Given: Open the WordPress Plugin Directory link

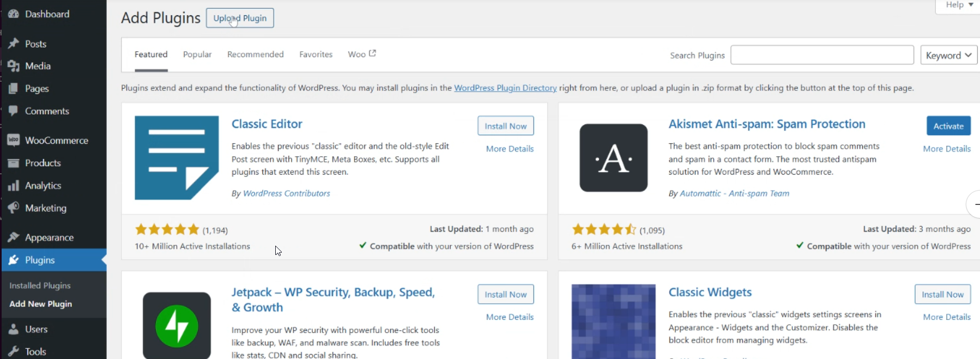Looking at the screenshot, I should [x=505, y=88].
